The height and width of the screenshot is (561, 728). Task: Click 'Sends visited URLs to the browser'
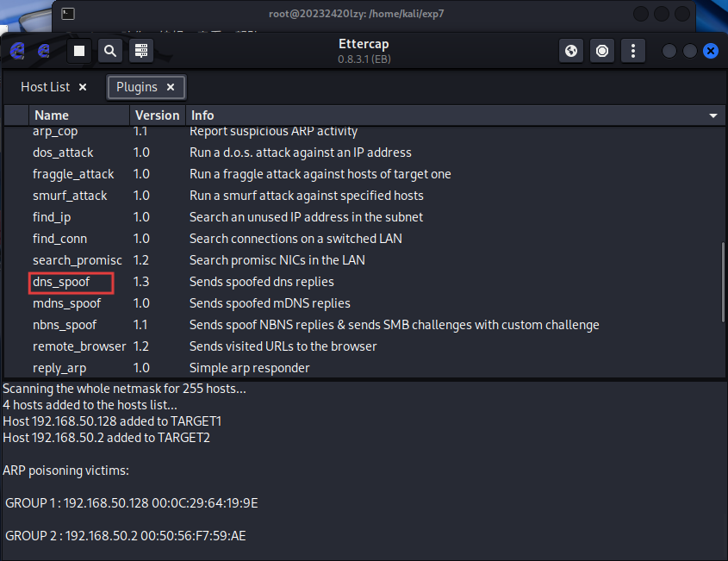[x=283, y=346]
